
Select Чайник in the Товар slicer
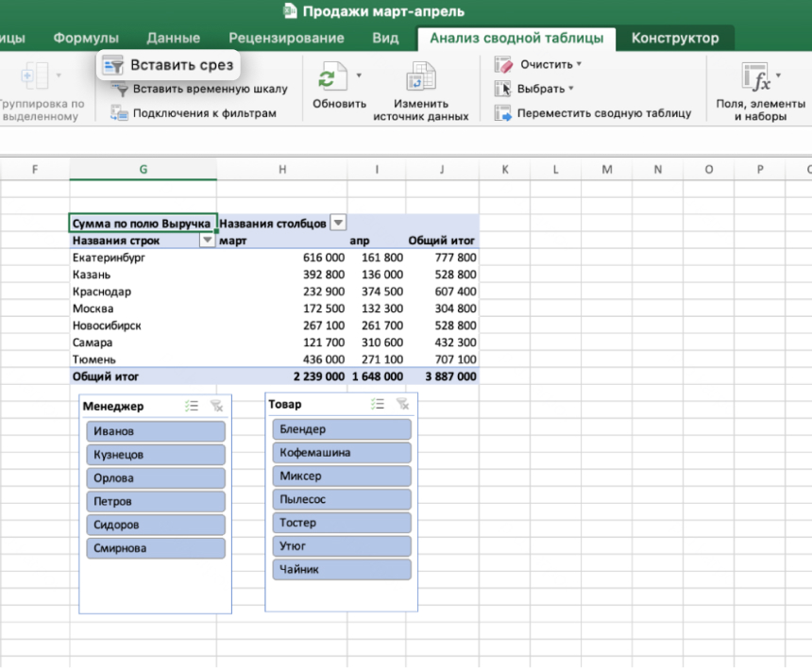(x=342, y=569)
